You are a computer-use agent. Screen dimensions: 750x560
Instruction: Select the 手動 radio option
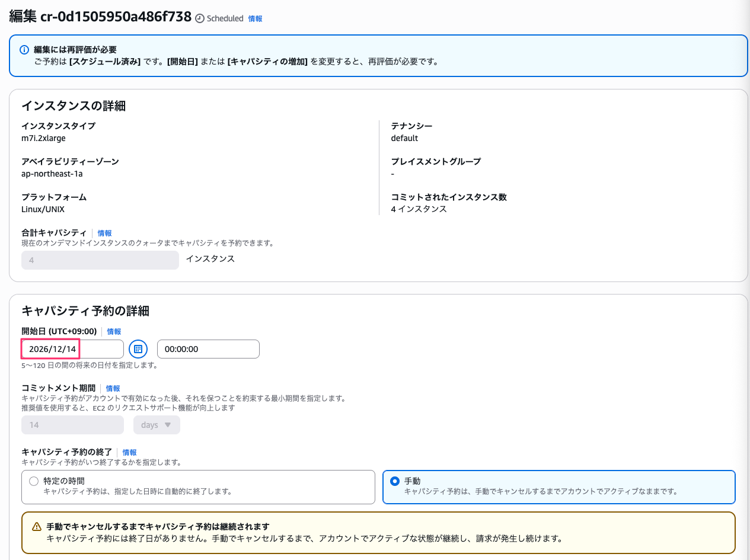(395, 481)
